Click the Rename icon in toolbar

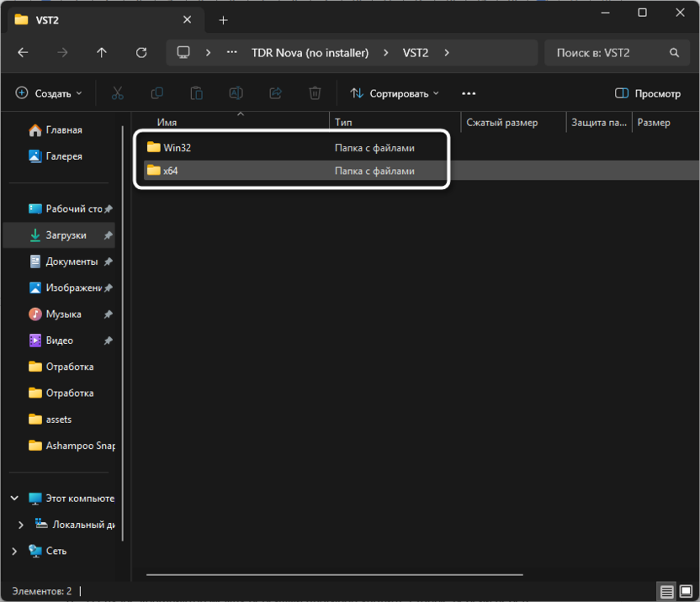pos(236,93)
